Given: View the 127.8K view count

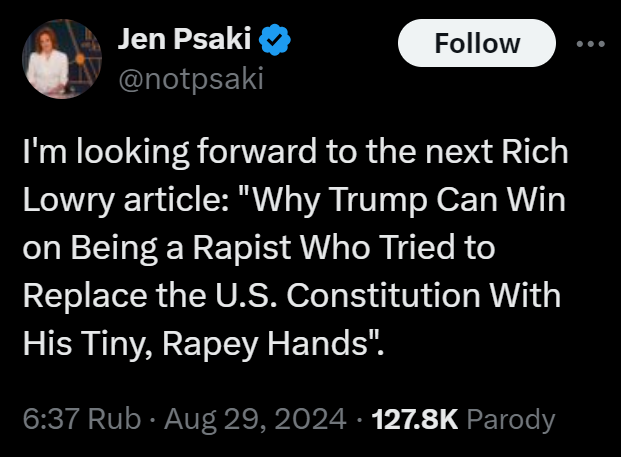Looking at the screenshot, I should coord(413,418).
